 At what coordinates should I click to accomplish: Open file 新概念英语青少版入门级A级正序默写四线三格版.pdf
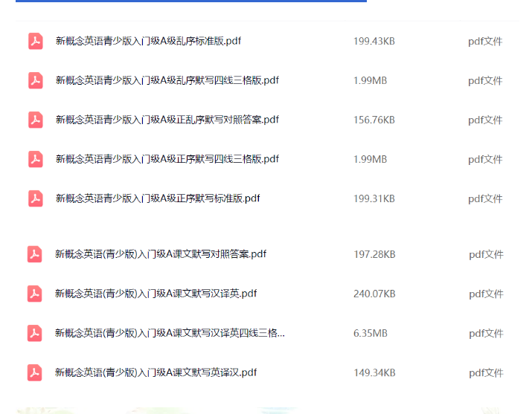(167, 159)
